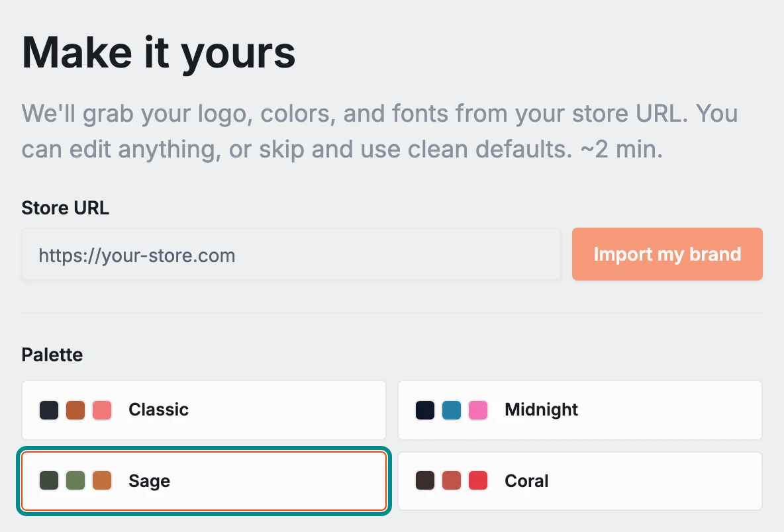
Task: Click the "Make it yours" heading
Action: point(158,54)
